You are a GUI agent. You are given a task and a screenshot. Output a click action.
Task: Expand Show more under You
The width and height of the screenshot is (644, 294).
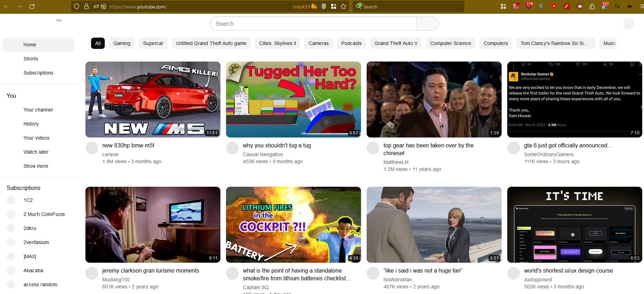pos(38,166)
